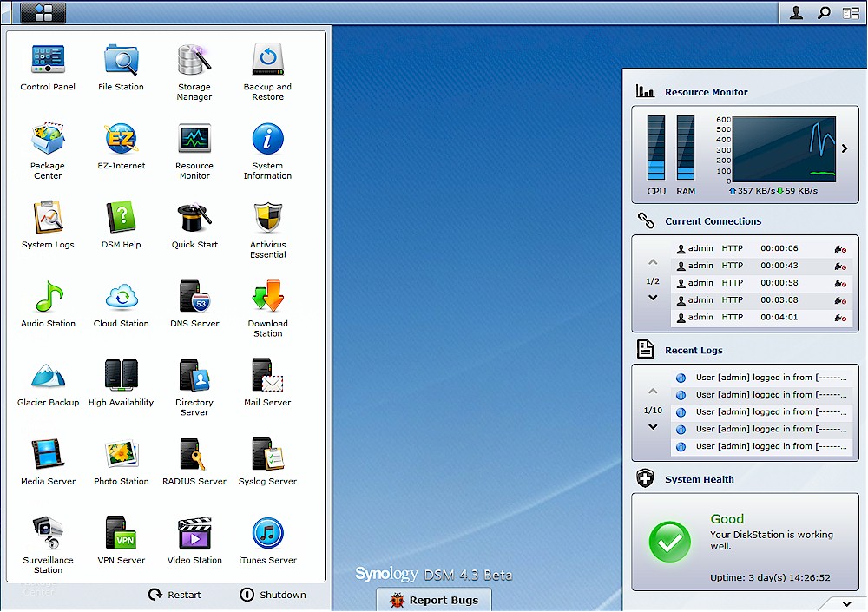Open High Availability

(122, 383)
